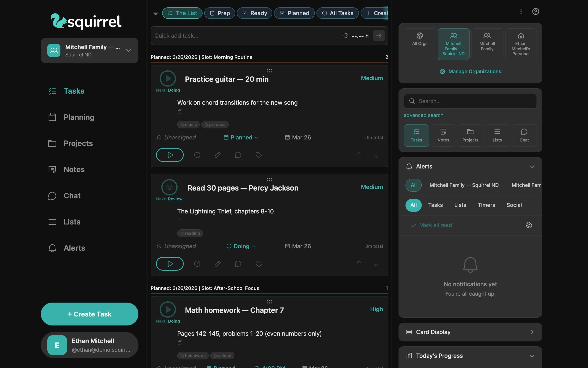Edit Read 30 pages task with pencil icon
Viewport: 588px width, 368px height.
pyautogui.click(x=217, y=264)
